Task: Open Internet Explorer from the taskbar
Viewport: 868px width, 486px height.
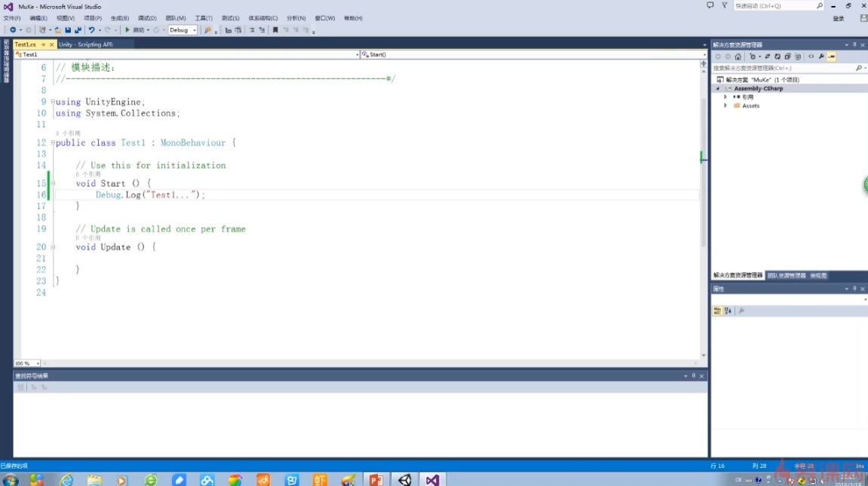Action: coord(66,480)
